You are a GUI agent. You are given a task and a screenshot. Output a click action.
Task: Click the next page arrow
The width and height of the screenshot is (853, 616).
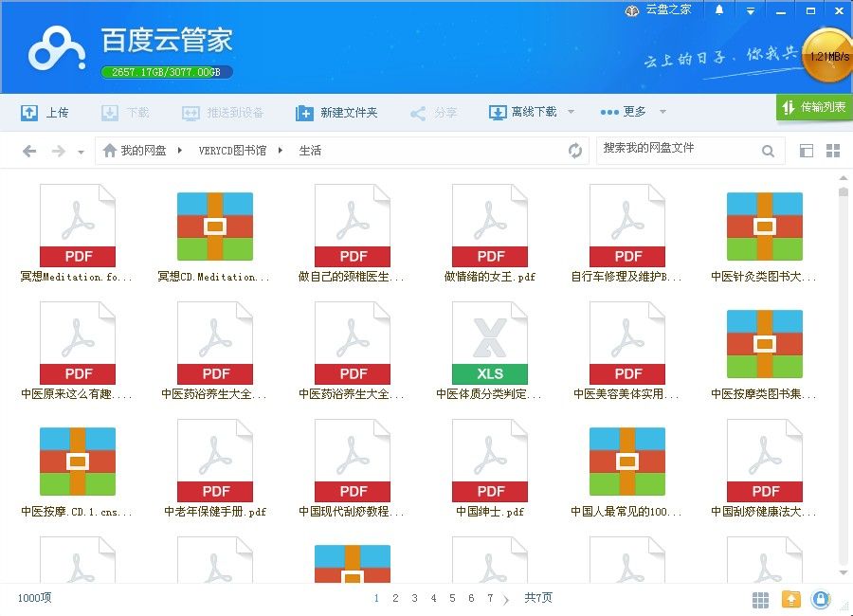tap(506, 599)
